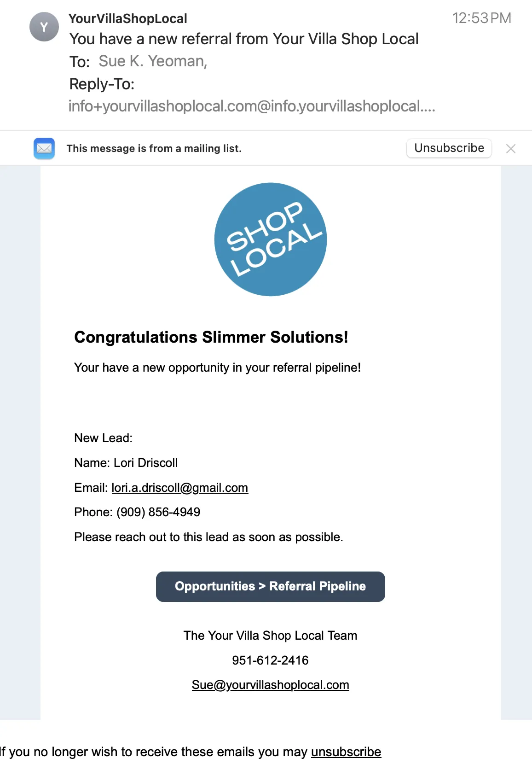Click the blue Mail mailing list icon
The height and width of the screenshot is (782, 532).
[x=44, y=148]
